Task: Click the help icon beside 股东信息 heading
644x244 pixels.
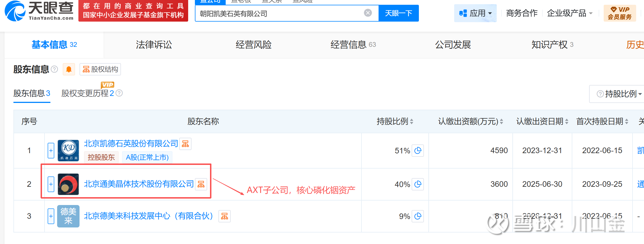Action: pos(54,69)
